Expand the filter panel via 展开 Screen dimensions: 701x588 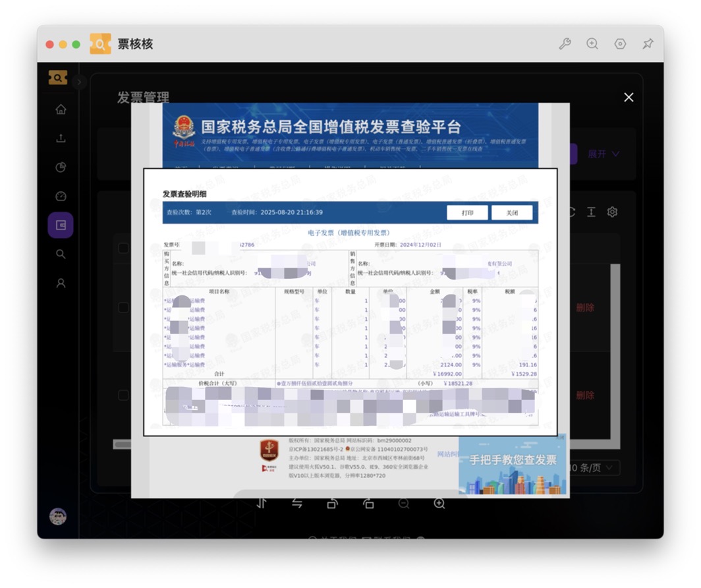tap(603, 154)
